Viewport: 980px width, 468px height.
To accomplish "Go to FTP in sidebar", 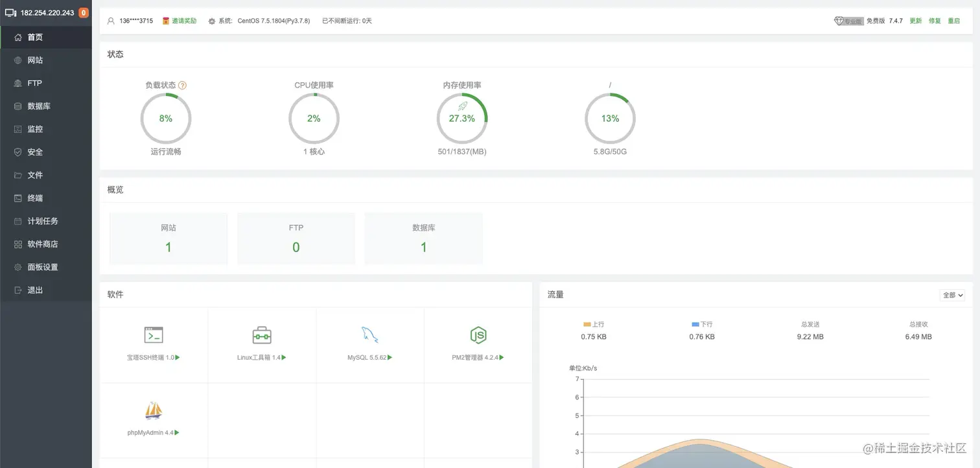I will pyautogui.click(x=46, y=83).
